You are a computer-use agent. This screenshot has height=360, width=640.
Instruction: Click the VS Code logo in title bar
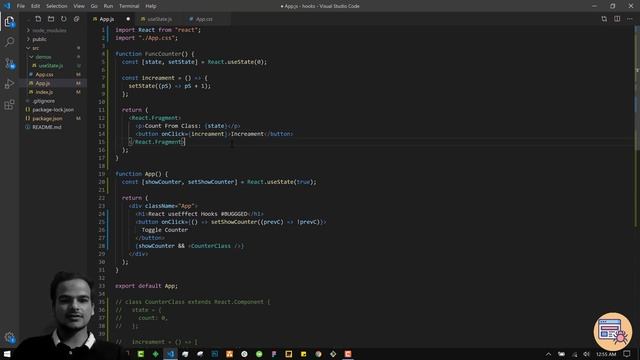point(7,6)
